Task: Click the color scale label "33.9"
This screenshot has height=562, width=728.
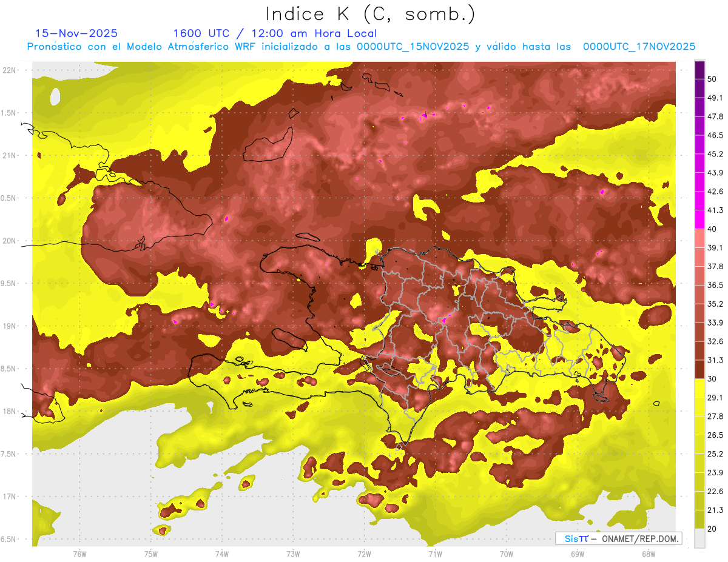Action: pos(715,323)
